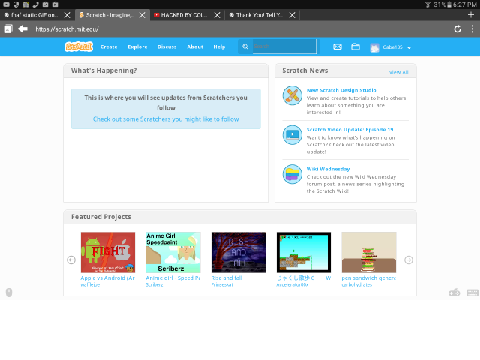Click the Scratch News heading

click(x=305, y=71)
